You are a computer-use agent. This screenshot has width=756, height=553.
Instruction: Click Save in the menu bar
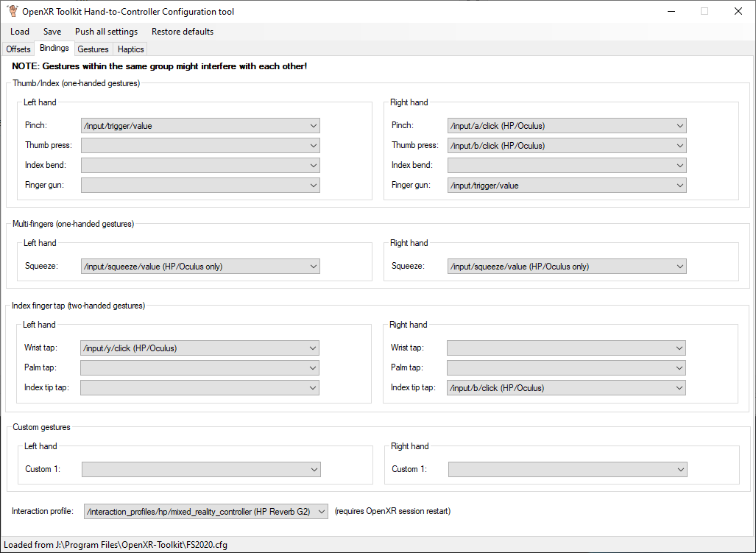pyautogui.click(x=52, y=32)
